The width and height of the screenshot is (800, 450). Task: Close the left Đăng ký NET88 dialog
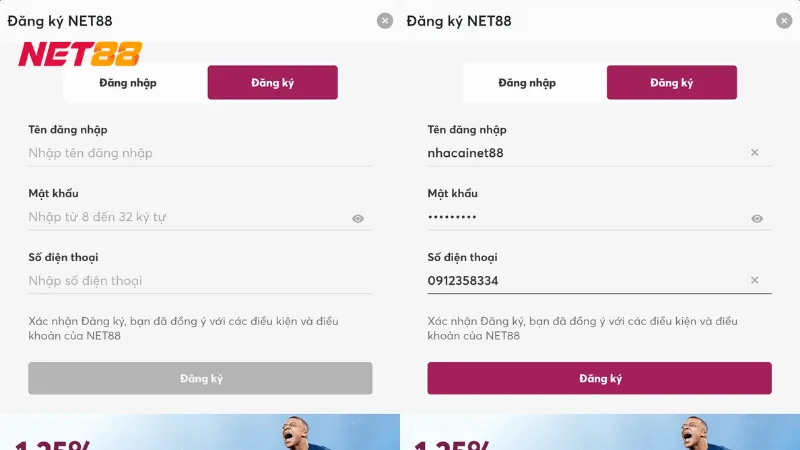tap(385, 21)
